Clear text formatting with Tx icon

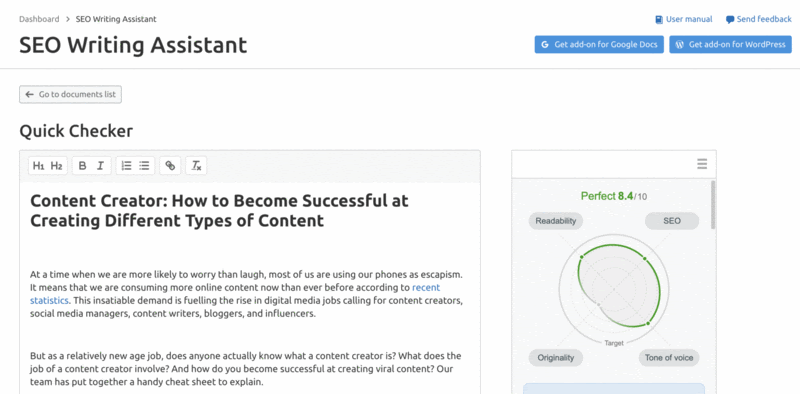click(196, 166)
